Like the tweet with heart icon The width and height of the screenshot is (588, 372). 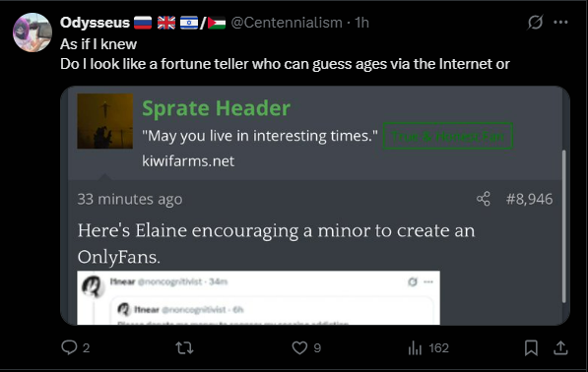click(299, 347)
